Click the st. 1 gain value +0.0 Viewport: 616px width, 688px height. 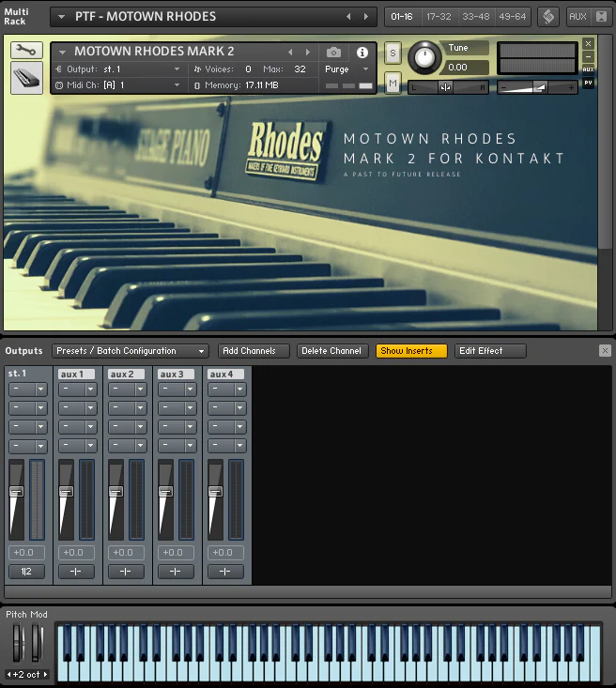27,553
